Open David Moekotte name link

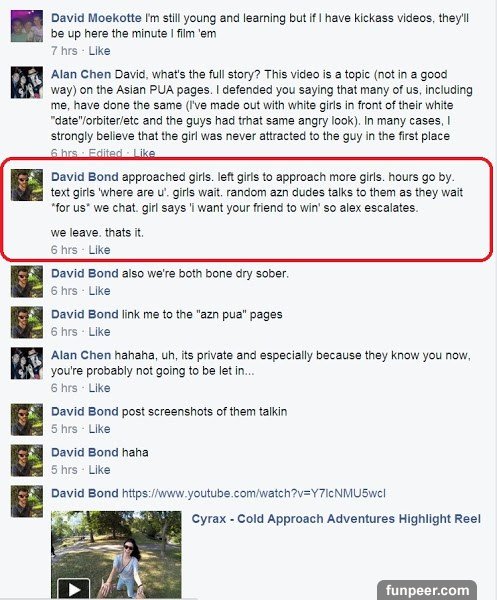pyautogui.click(x=96, y=18)
